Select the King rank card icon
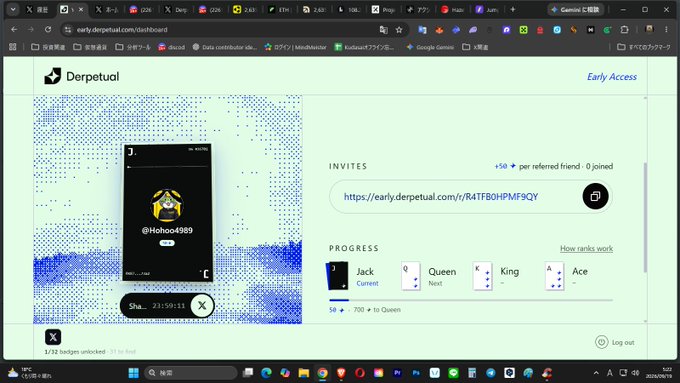 (x=483, y=276)
